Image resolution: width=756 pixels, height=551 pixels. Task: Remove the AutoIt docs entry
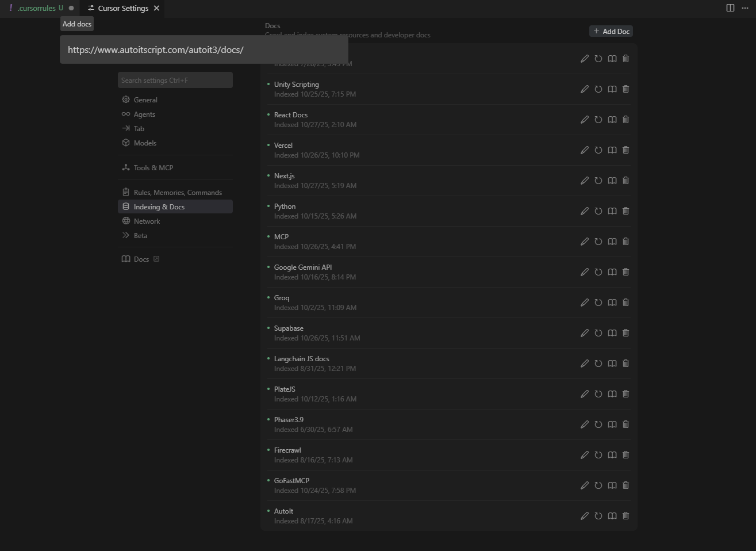625,516
